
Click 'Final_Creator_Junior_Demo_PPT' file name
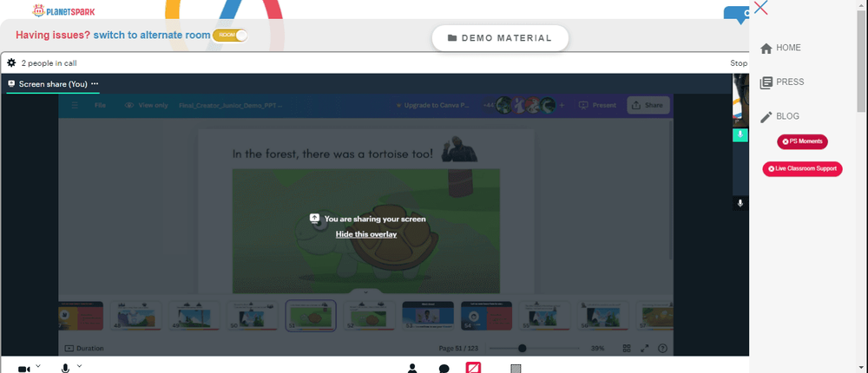point(230,105)
